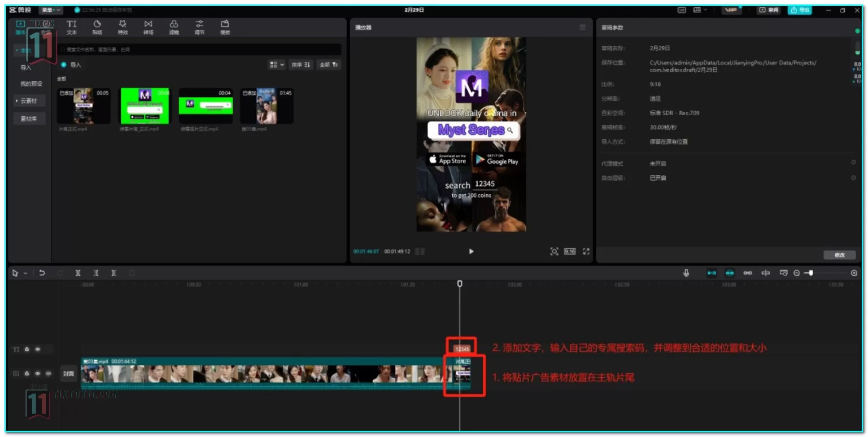Screen dimensions: 868x437
Task: Select the 00:04 green banner thumbnail
Action: tap(206, 106)
